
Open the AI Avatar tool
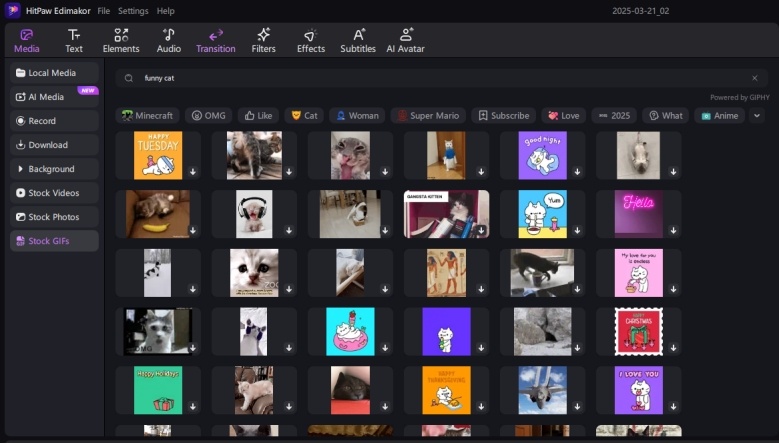click(x=406, y=40)
